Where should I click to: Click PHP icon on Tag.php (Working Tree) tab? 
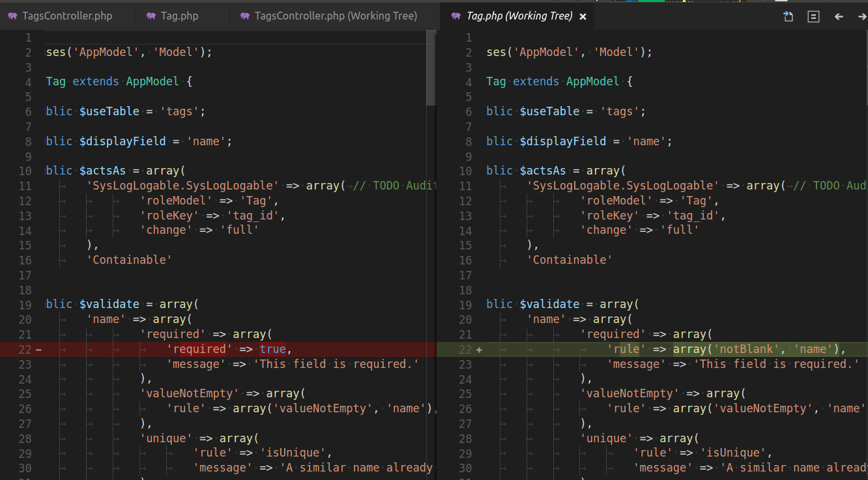click(456, 16)
